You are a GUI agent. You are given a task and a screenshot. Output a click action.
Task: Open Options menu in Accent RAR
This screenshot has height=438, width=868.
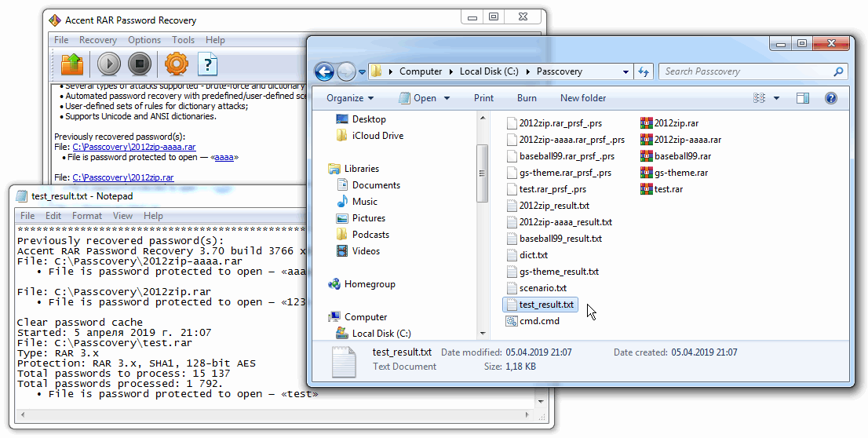tap(144, 40)
